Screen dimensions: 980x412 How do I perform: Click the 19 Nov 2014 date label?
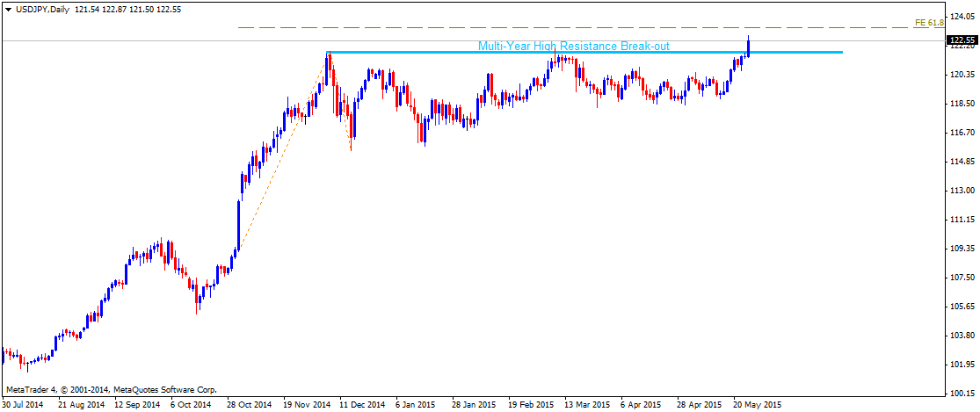(305, 405)
